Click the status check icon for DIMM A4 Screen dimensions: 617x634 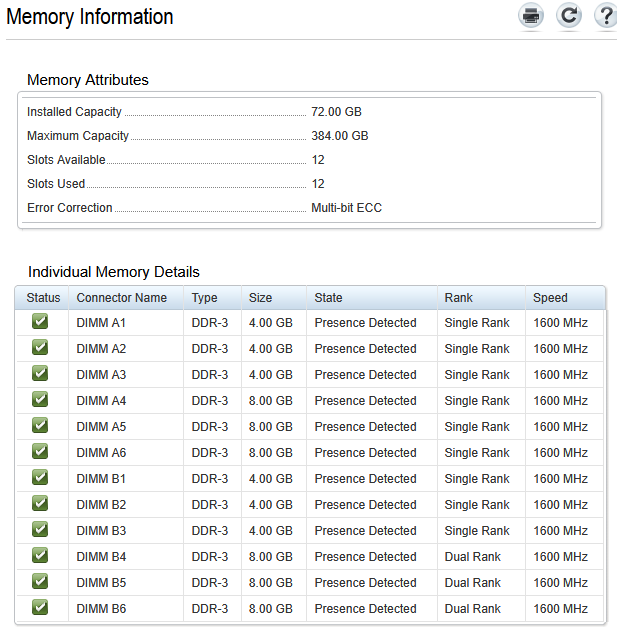(40, 400)
